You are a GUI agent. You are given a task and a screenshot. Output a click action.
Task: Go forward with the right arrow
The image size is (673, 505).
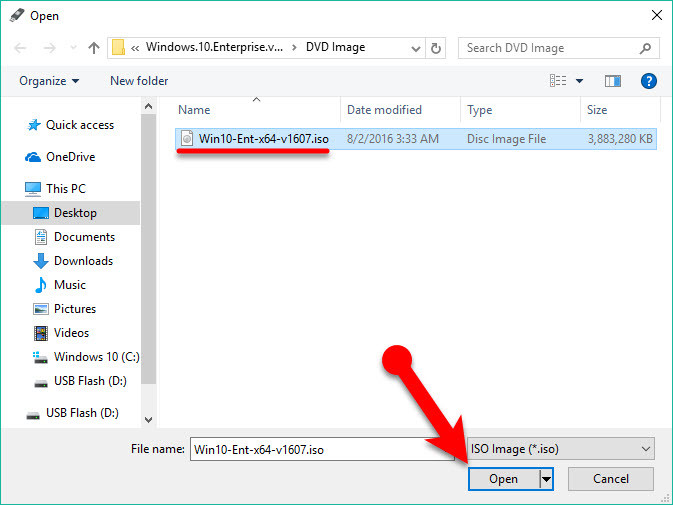pos(49,48)
